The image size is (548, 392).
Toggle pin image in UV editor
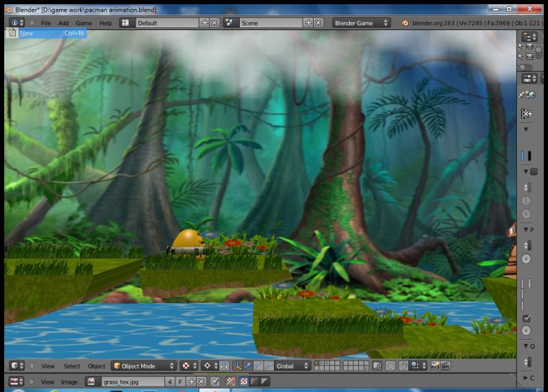click(x=215, y=381)
